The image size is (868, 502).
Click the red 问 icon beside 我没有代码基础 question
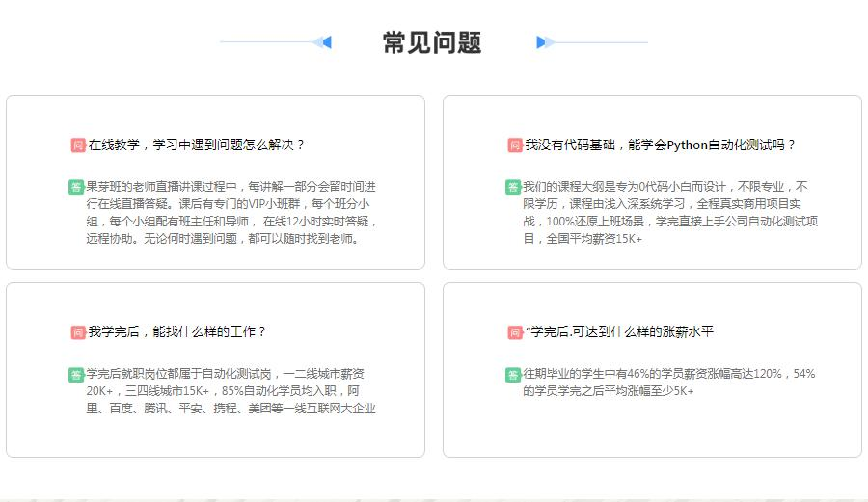click(x=515, y=145)
